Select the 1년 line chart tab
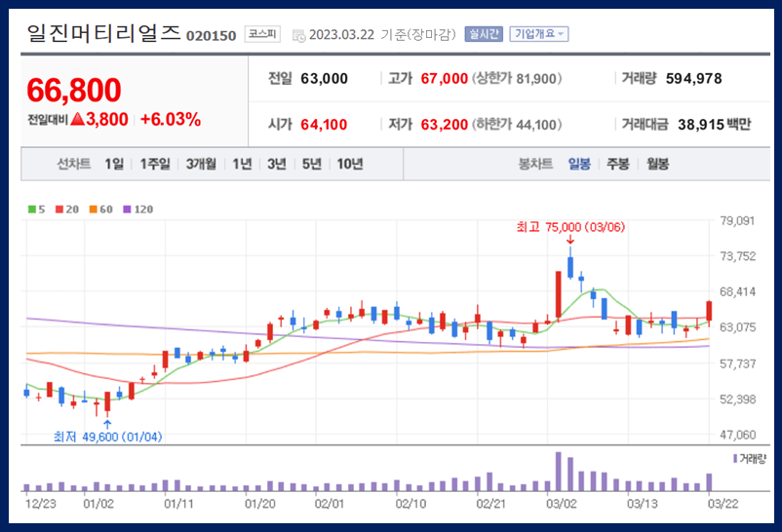782x532 pixels. pos(243,164)
